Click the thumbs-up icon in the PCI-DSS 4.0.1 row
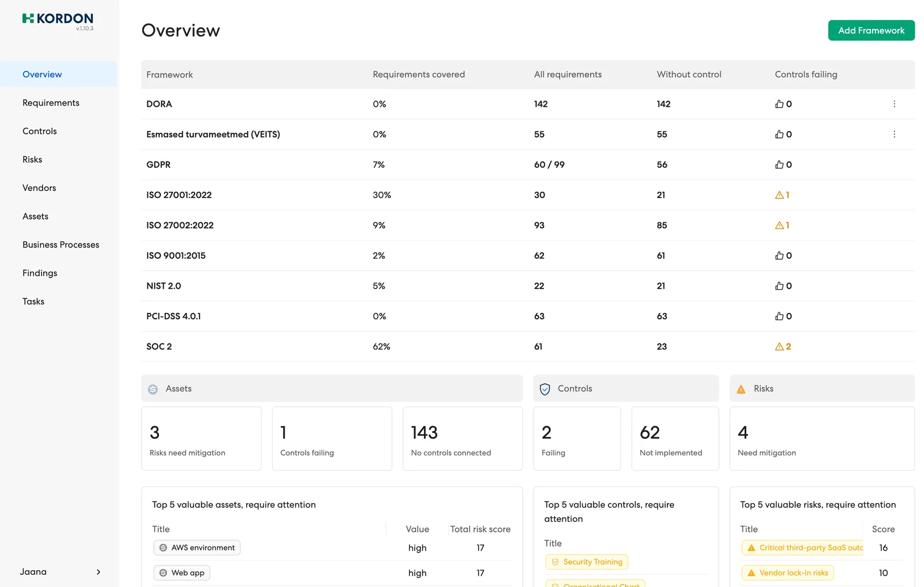 pos(779,316)
